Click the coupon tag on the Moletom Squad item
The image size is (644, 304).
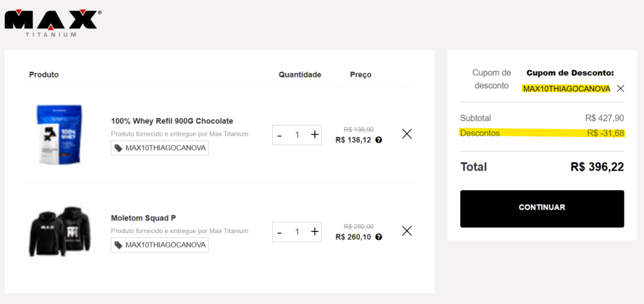coord(160,244)
